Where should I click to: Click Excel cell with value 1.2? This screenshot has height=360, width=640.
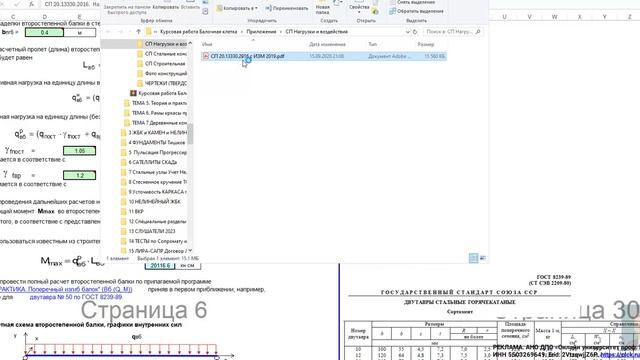[80, 176]
